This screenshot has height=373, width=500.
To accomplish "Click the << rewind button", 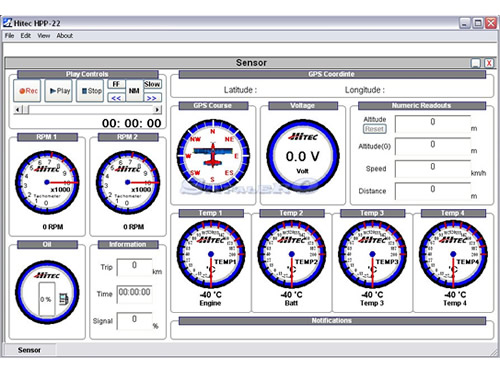I will click(117, 98).
